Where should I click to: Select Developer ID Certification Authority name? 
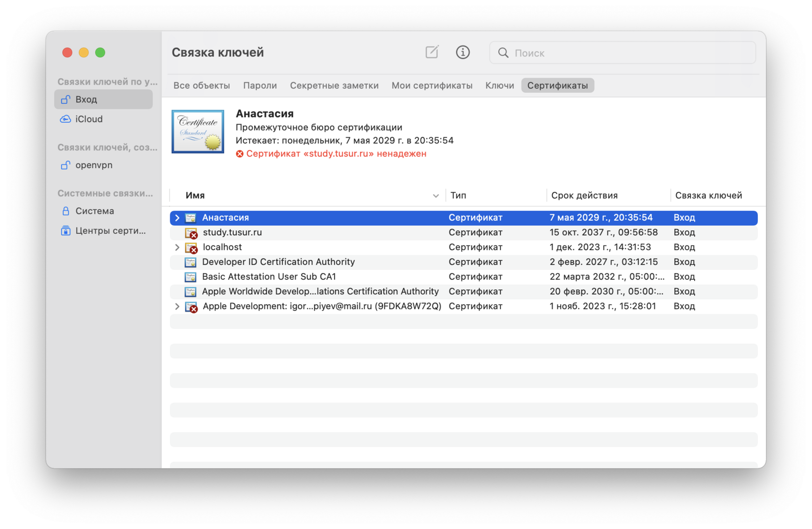point(278,262)
